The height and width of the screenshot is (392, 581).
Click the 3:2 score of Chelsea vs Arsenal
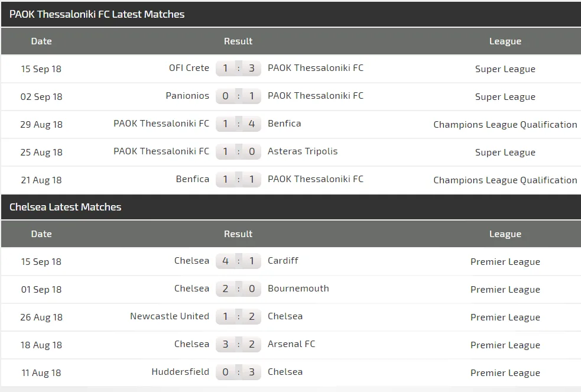pyautogui.click(x=238, y=345)
